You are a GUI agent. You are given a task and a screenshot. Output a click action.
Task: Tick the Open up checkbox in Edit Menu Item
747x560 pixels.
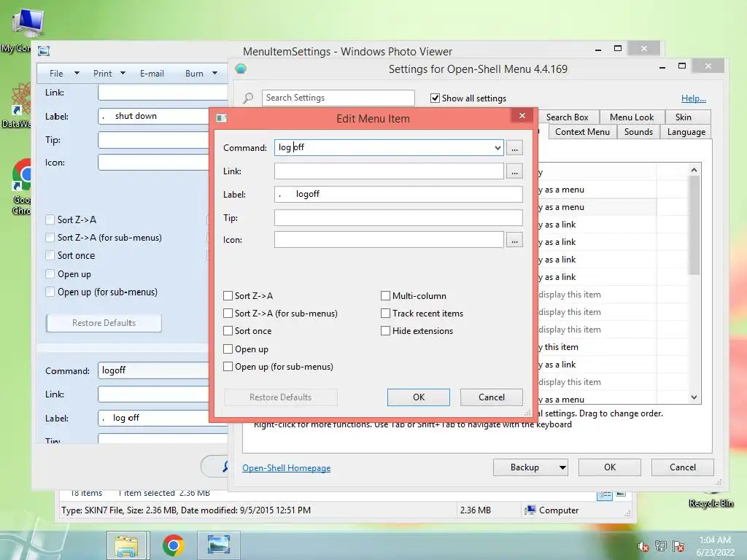[228, 349]
